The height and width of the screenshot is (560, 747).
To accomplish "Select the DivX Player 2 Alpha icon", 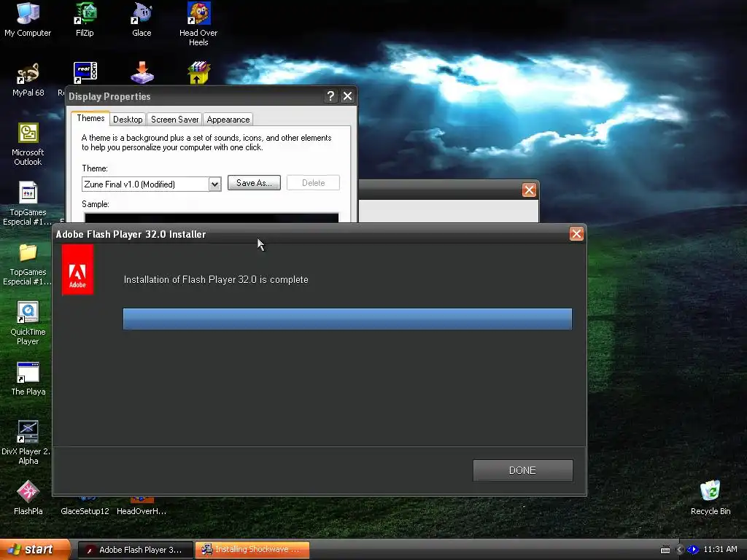I will (x=28, y=443).
